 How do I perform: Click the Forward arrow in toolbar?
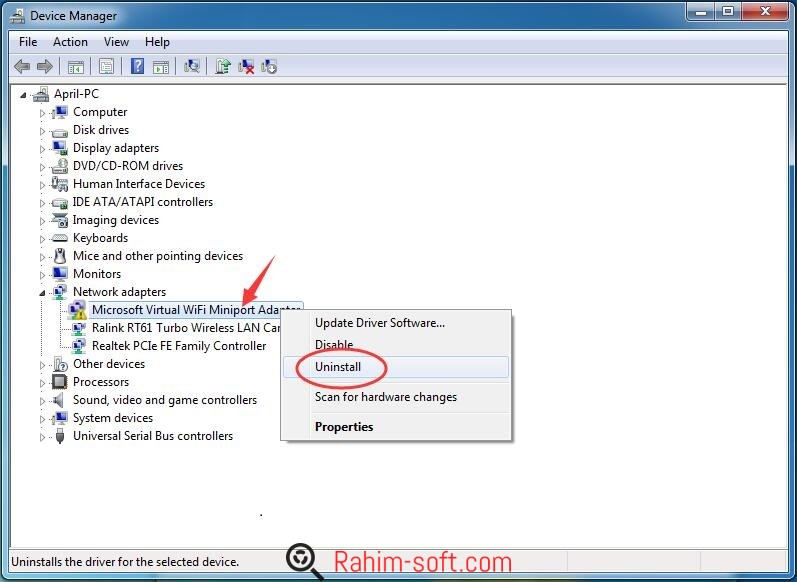coord(45,66)
